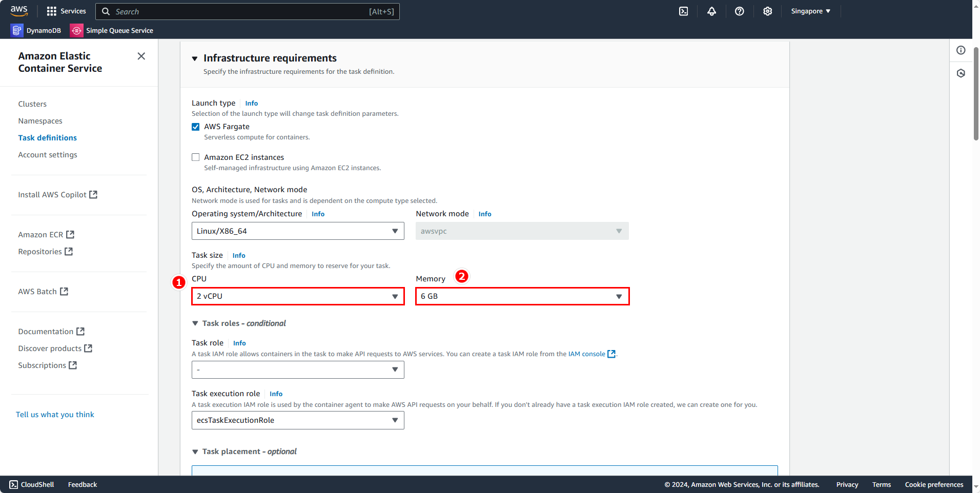
Task: Open the Services grid menu
Action: pyautogui.click(x=67, y=11)
